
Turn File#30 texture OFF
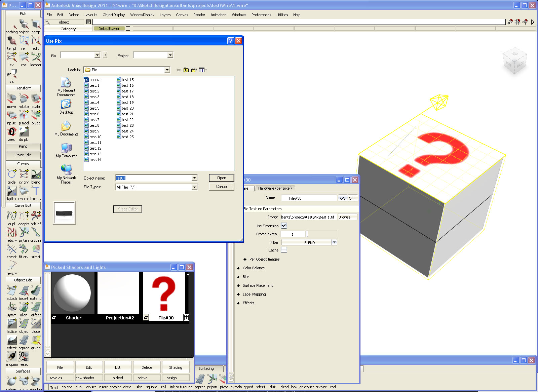(x=352, y=198)
